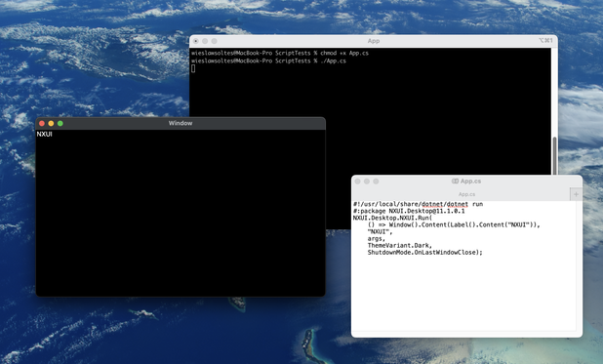The image size is (603, 364).
Task: Click the 'ShutdownMode.OnLastWindowClose);' code line
Action: [425, 253]
